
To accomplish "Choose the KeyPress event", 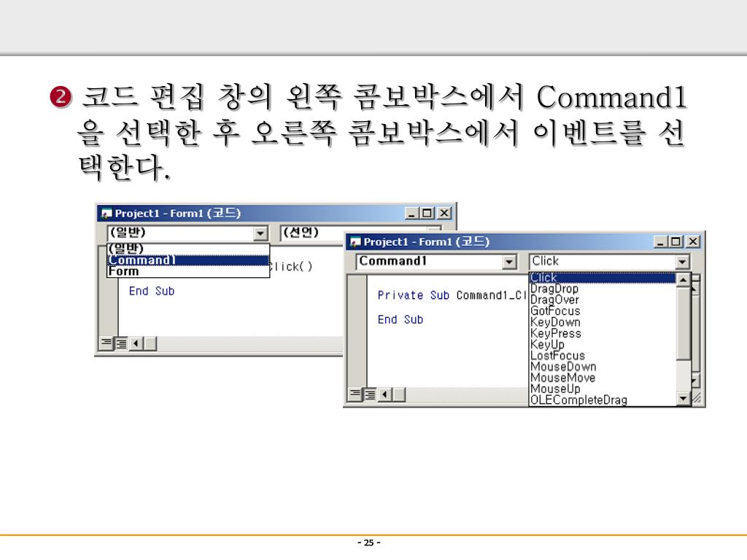I will [x=602, y=333].
